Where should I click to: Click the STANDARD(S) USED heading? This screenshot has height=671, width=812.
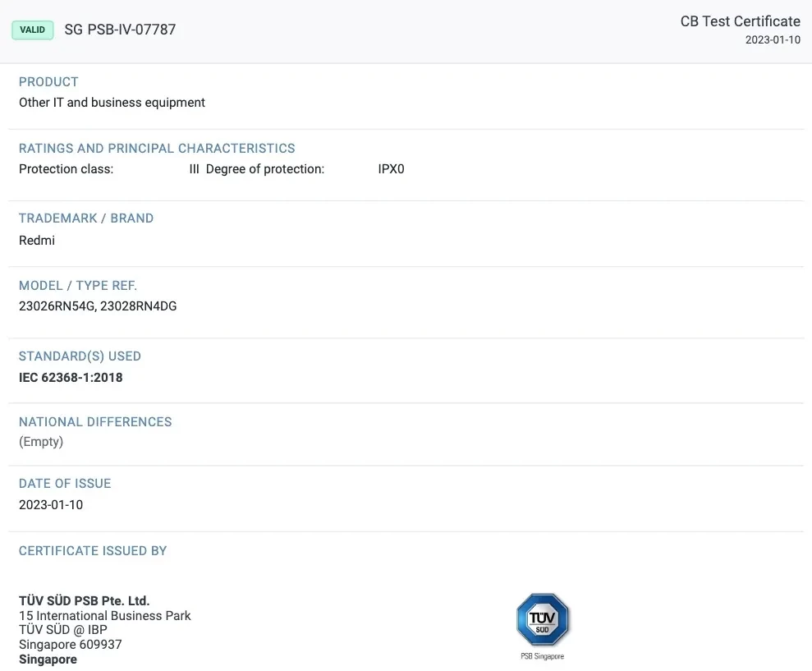click(x=80, y=356)
